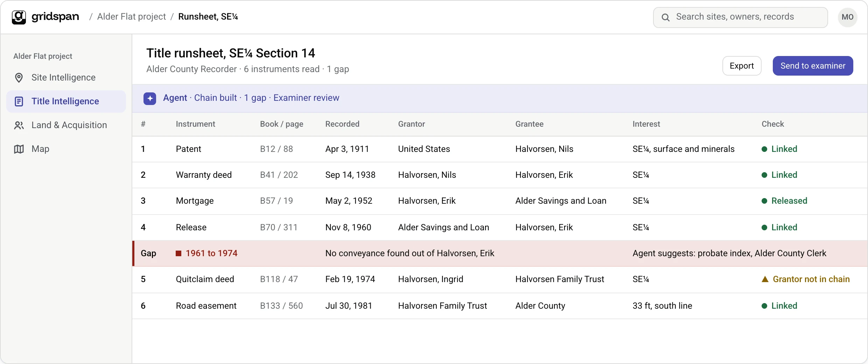Click book reference B133 / 560
Viewport: 868px width, 364px height.
[x=281, y=306]
